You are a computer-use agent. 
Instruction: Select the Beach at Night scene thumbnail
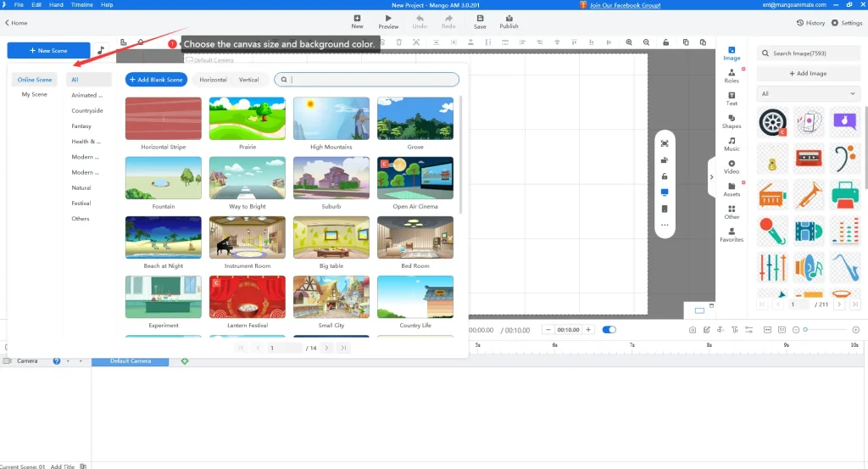(x=164, y=237)
